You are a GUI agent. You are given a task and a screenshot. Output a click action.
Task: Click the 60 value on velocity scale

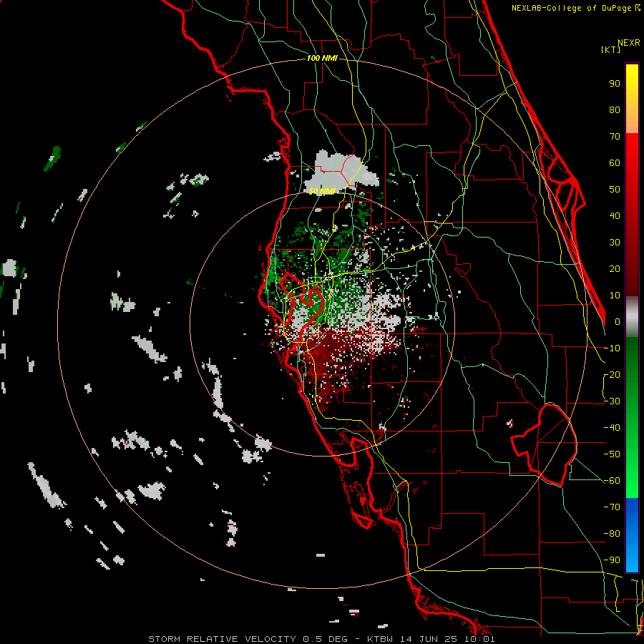tap(615, 163)
